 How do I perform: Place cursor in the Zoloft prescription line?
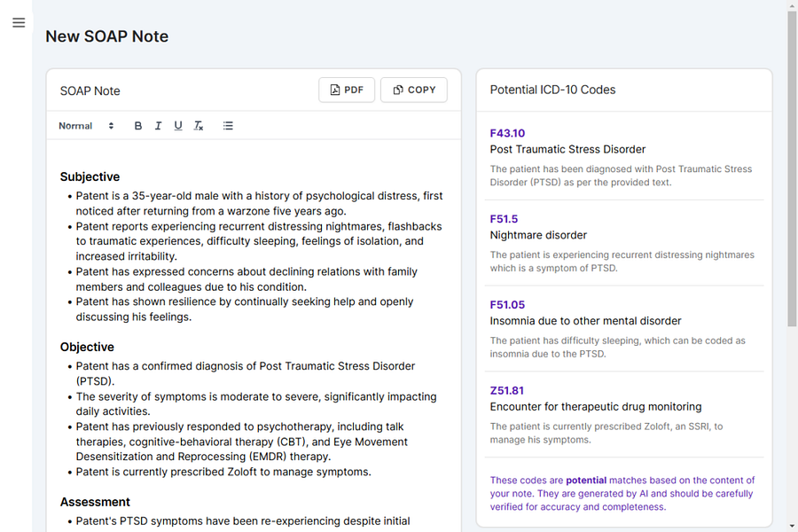coord(223,472)
